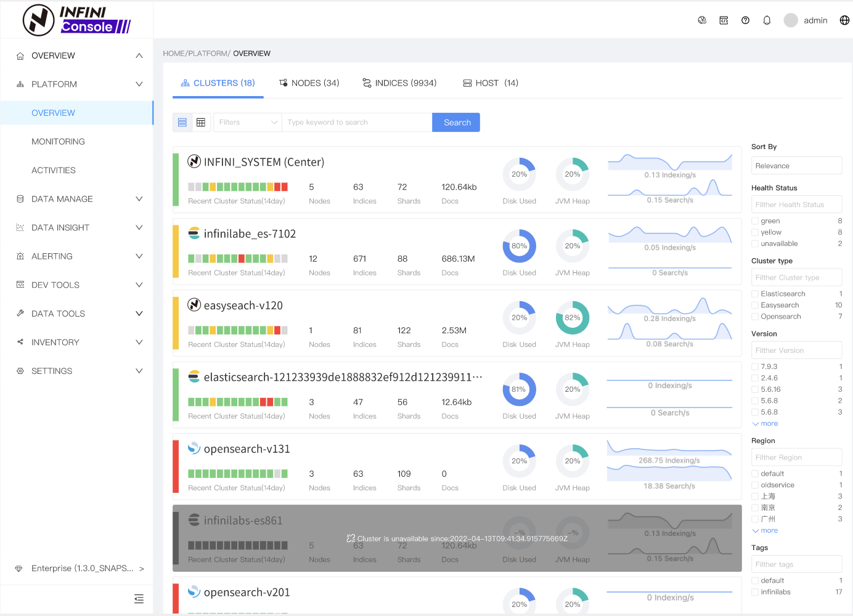This screenshot has width=853, height=616.
Task: Check the green health status filter
Action: pos(755,221)
